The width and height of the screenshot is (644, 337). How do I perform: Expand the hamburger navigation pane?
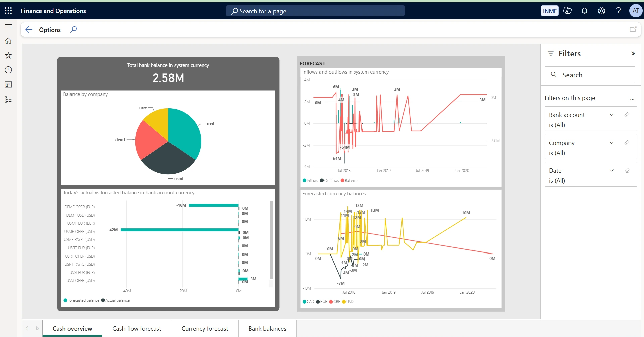coord(8,26)
